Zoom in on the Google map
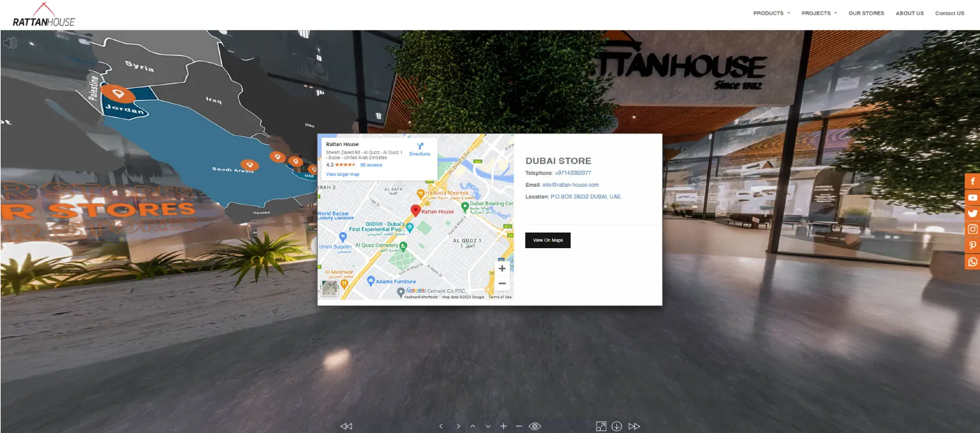 (502, 268)
